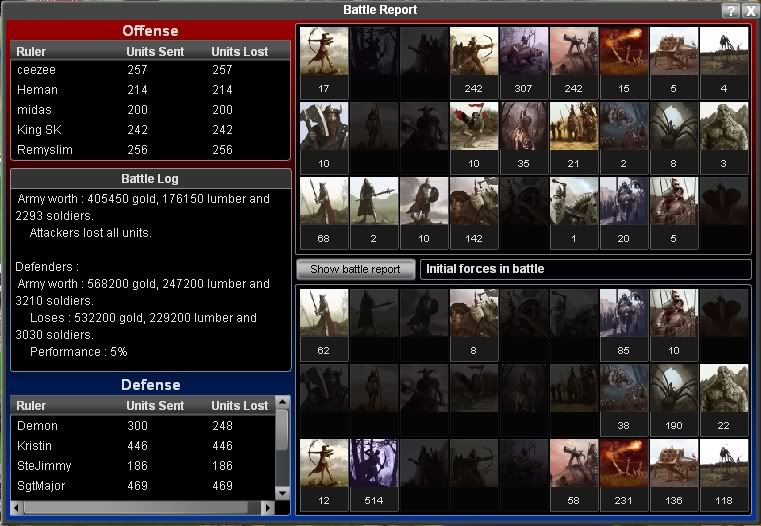Select the defense flame catapult unit showing 231
Image resolution: width=761 pixels, height=526 pixels.
click(624, 476)
